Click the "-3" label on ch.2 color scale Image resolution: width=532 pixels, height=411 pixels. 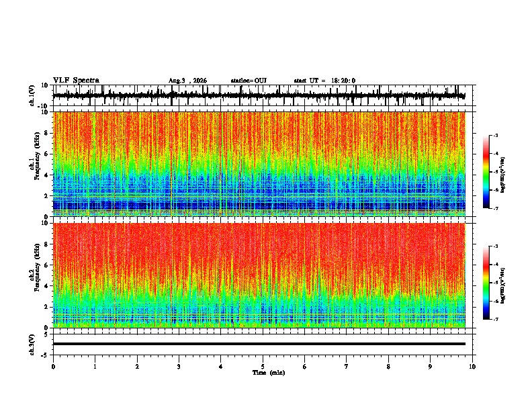pos(496,246)
